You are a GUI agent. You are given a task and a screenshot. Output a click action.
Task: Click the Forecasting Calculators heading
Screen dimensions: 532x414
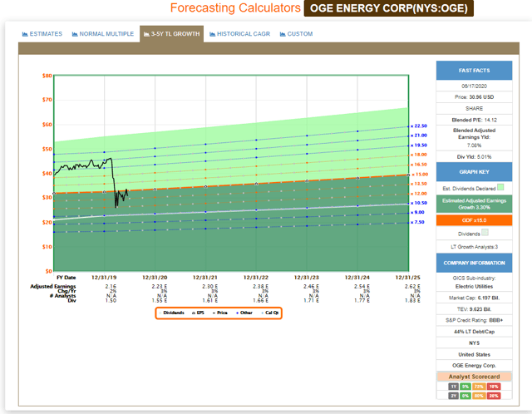235,7
